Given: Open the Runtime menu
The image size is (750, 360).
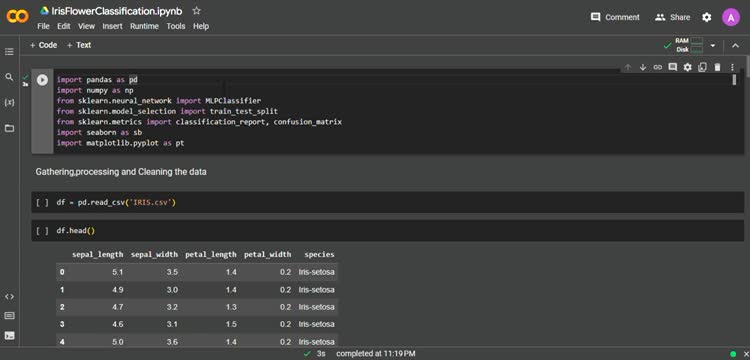Looking at the screenshot, I should tap(144, 26).
